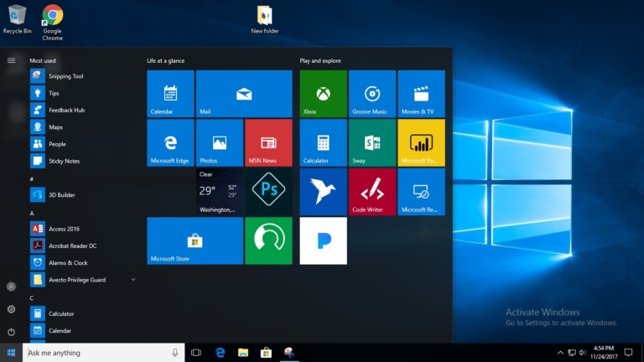Open Snipping Tool from Most used

click(x=82, y=76)
